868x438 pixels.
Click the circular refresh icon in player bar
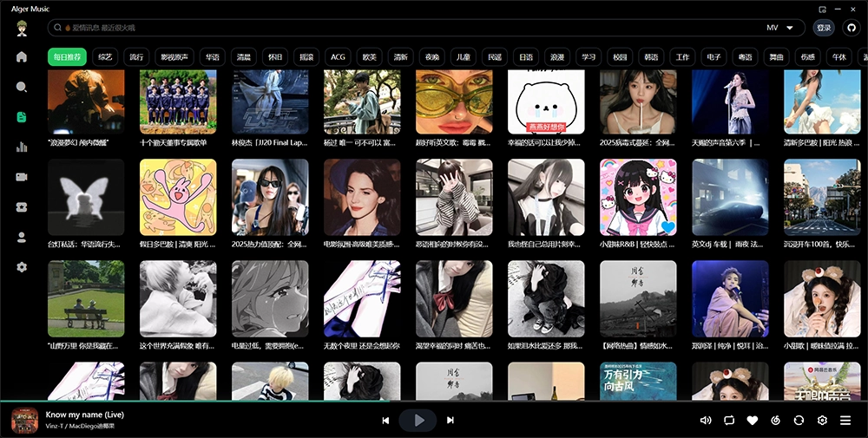point(799,421)
